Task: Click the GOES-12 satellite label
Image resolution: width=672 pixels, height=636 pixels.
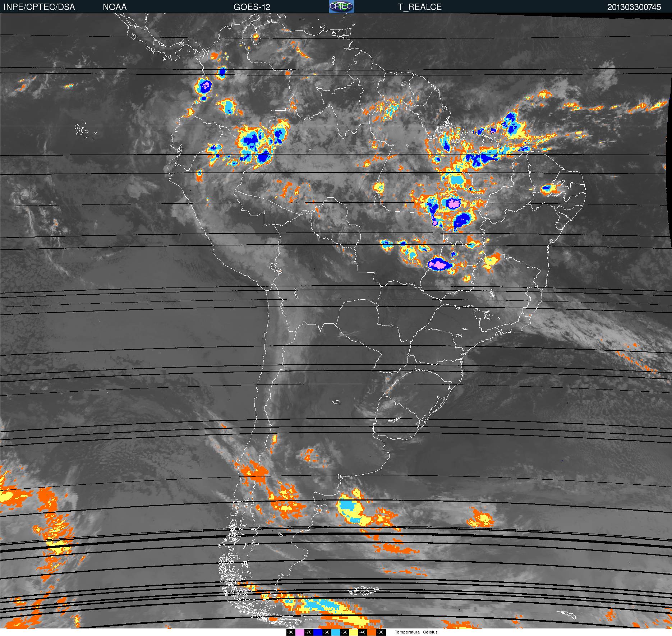Action: click(x=252, y=7)
